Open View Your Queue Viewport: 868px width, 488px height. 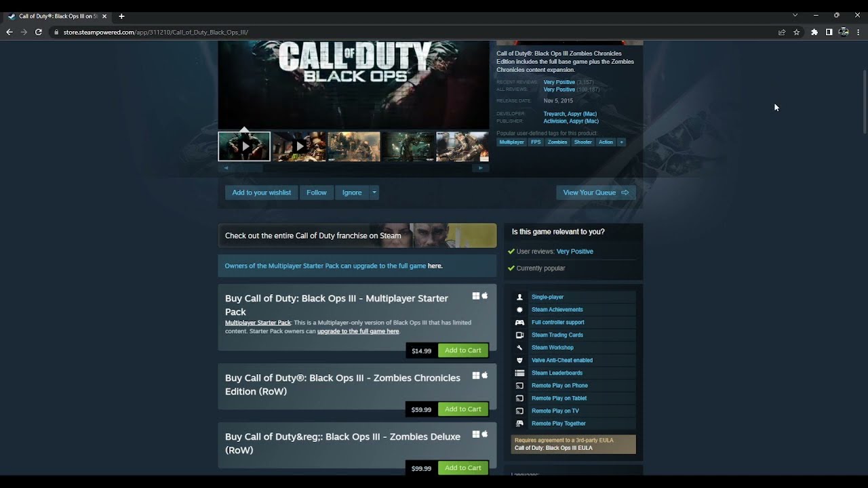596,192
